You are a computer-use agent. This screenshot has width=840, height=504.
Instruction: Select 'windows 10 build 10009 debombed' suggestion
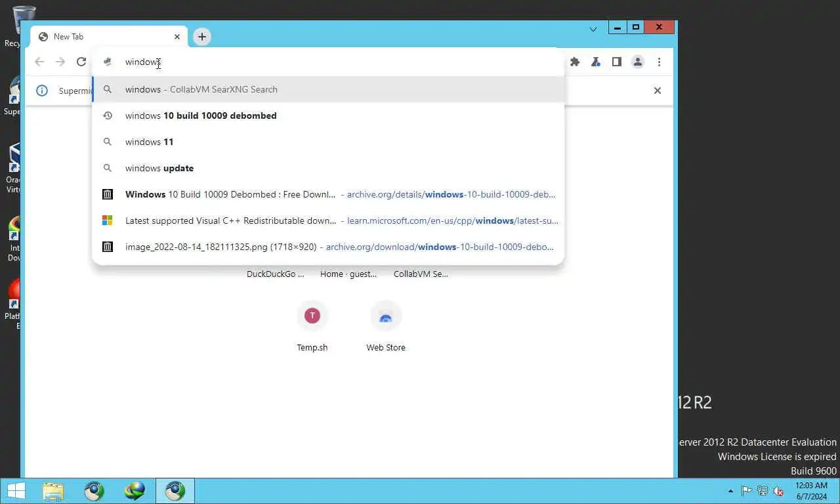tap(328, 115)
